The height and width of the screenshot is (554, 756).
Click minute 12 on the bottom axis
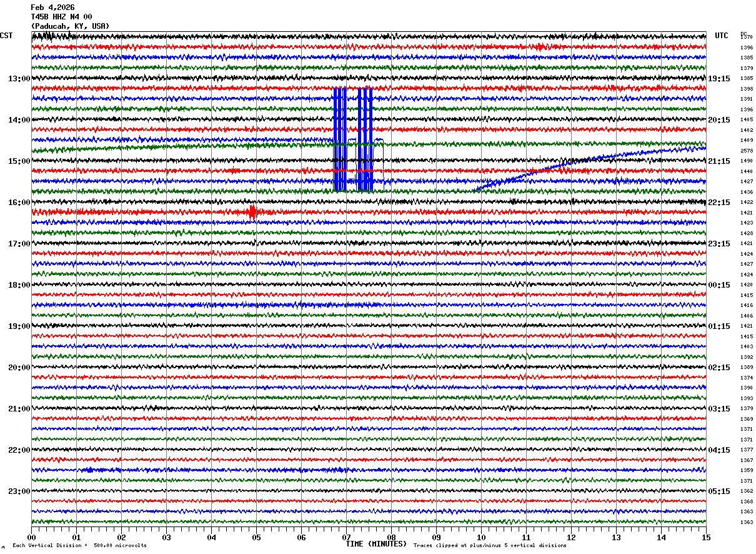click(x=571, y=537)
